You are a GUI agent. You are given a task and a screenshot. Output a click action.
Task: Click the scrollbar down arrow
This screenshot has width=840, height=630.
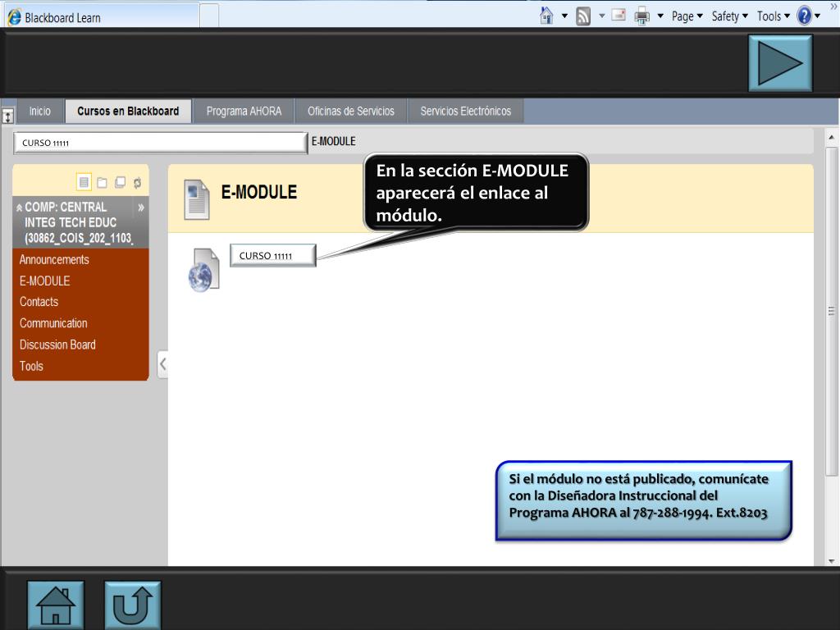pyautogui.click(x=832, y=561)
